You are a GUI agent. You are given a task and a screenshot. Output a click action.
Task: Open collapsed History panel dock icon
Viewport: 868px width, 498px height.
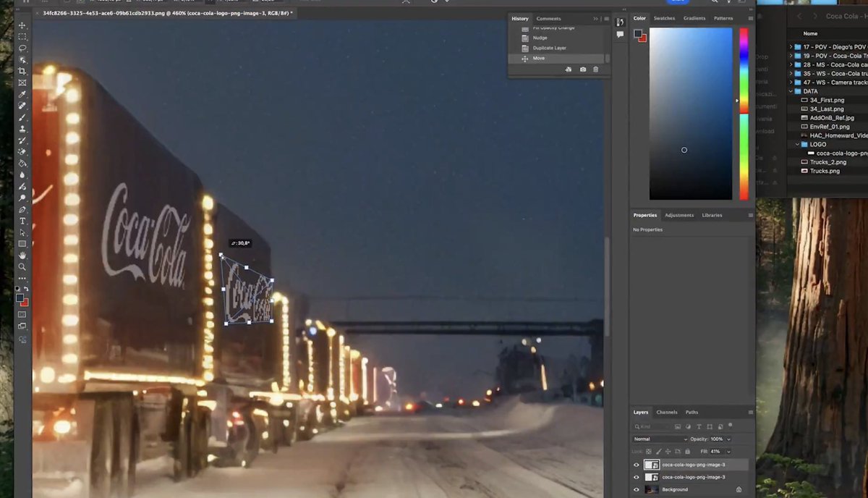(621, 22)
